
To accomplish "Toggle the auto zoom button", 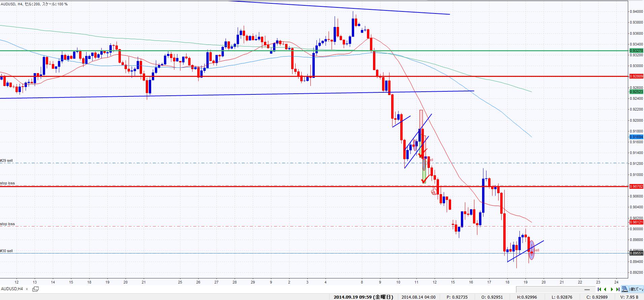I will 636,289.
